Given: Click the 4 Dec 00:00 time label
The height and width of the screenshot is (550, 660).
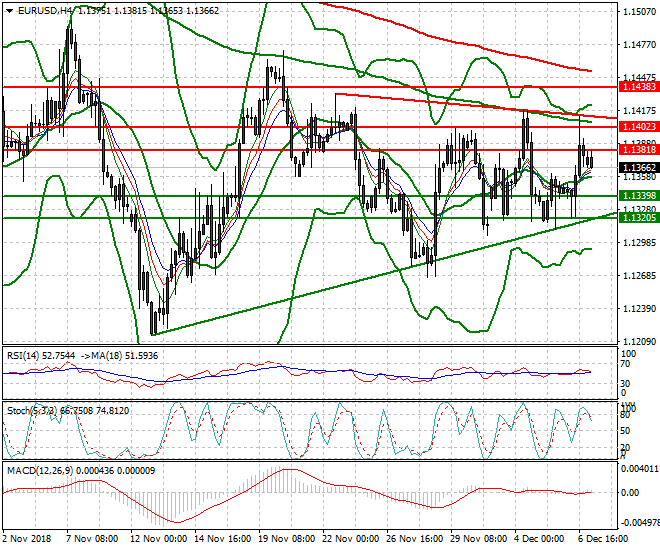Looking at the screenshot, I should point(544,538).
